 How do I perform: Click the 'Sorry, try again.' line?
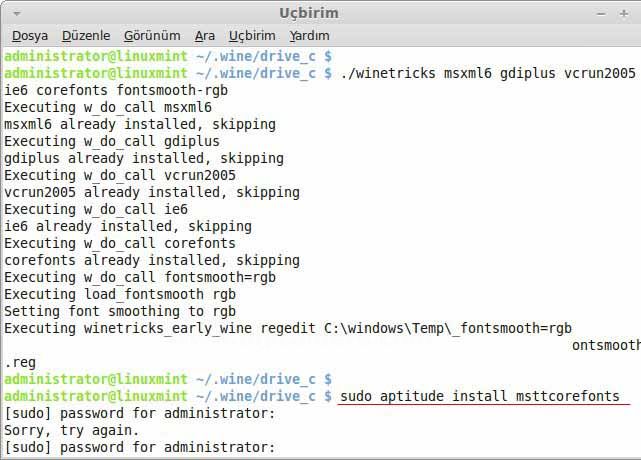point(74,430)
